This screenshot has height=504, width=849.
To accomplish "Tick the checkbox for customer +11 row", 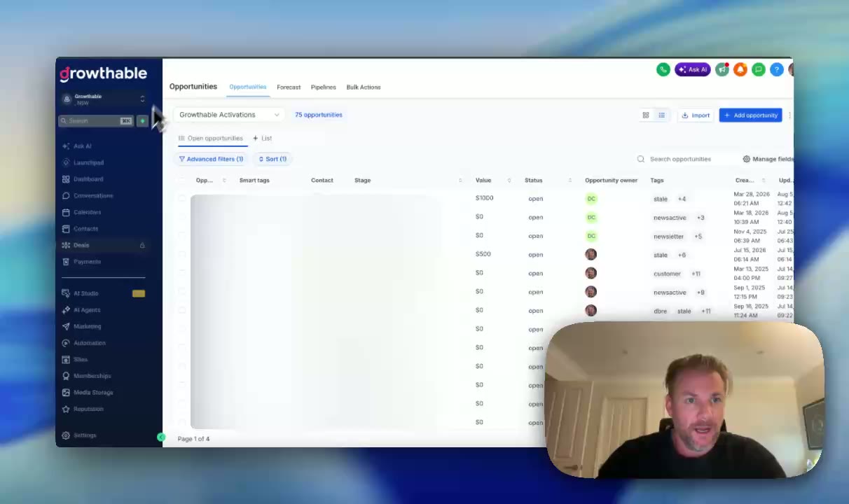I will [x=182, y=273].
